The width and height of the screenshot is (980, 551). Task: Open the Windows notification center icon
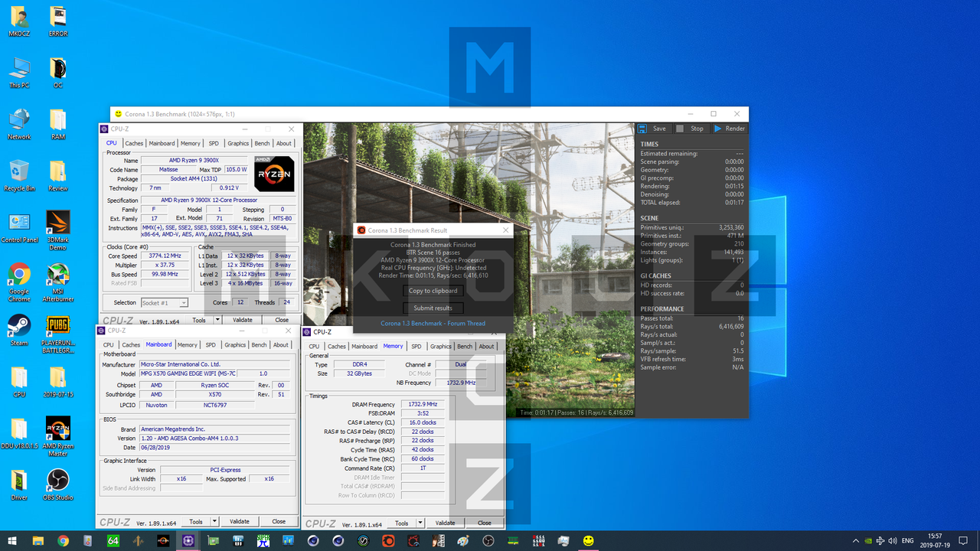tap(963, 540)
